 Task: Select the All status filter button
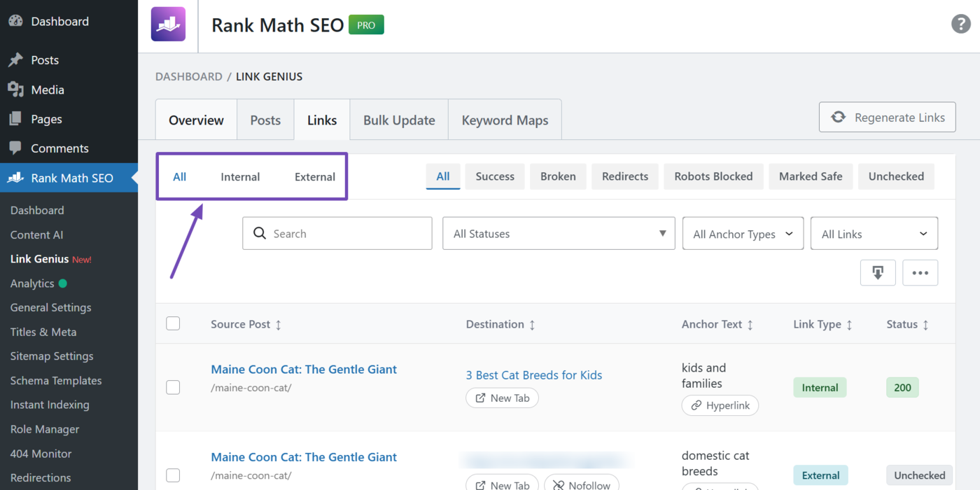[443, 176]
